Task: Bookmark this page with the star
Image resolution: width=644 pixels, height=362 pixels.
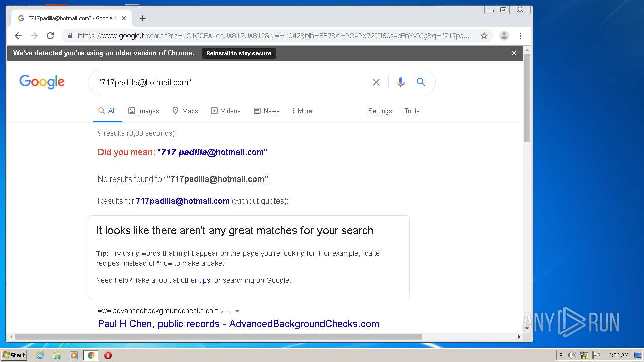Action: point(484,36)
